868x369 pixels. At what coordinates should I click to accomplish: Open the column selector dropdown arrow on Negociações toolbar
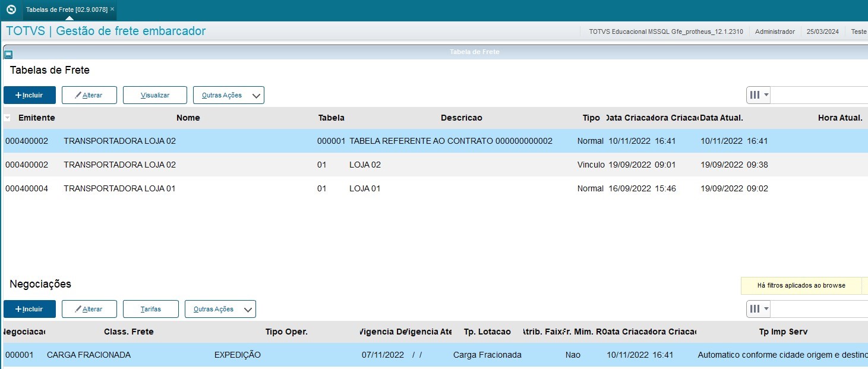[x=765, y=308]
